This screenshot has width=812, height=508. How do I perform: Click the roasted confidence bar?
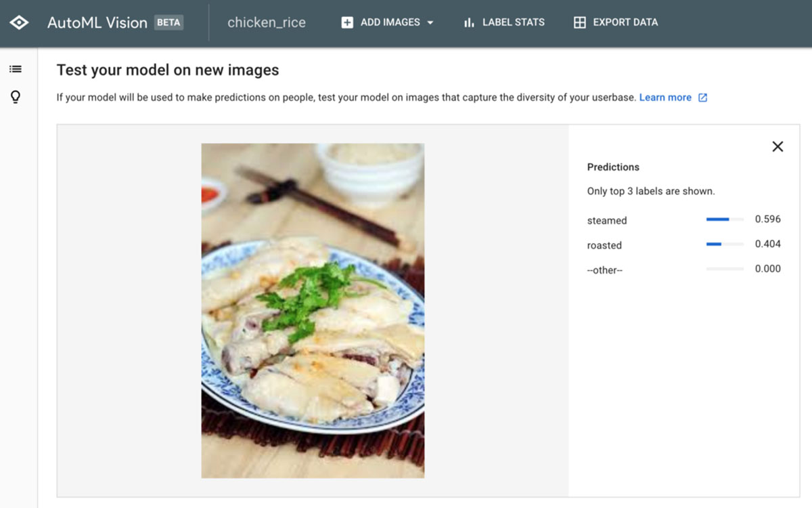(x=725, y=244)
